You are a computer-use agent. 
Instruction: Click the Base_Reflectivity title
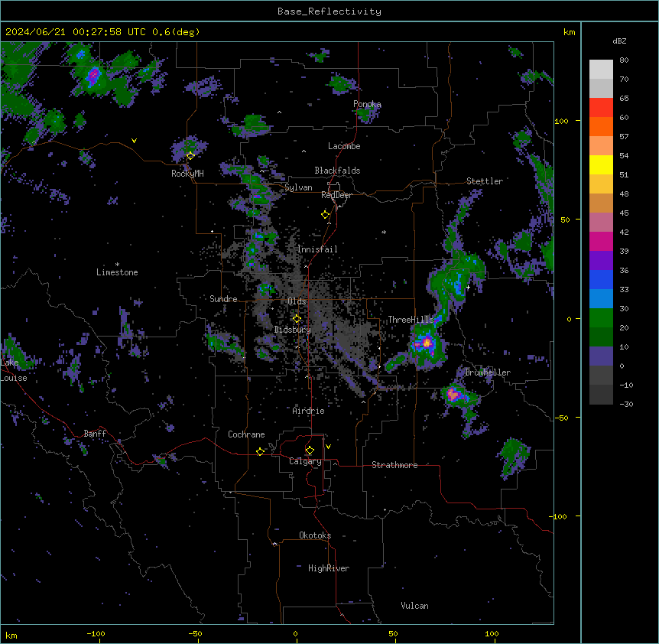[x=329, y=11]
